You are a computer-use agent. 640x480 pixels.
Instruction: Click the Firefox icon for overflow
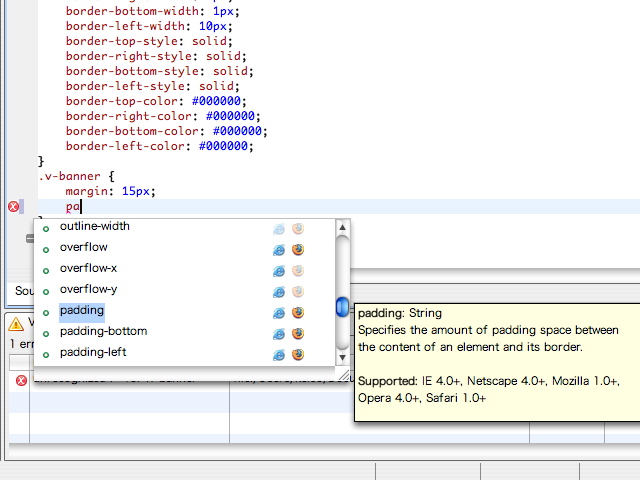point(298,249)
